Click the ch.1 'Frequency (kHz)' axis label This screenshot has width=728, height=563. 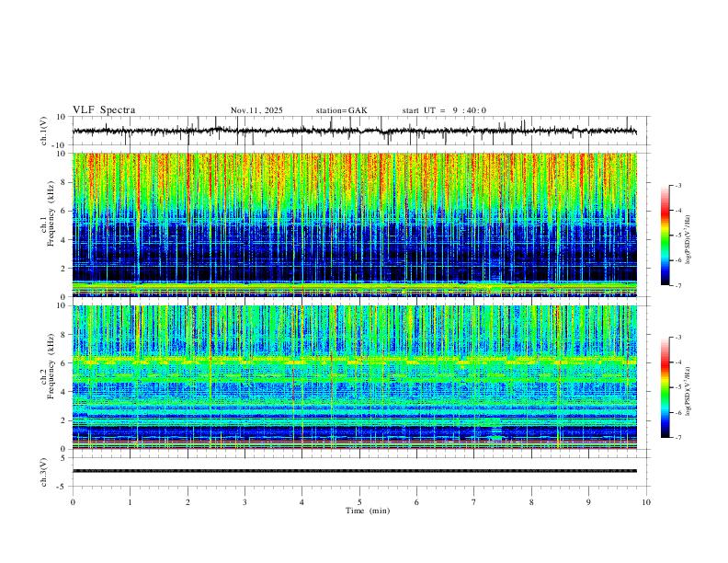pos(51,214)
